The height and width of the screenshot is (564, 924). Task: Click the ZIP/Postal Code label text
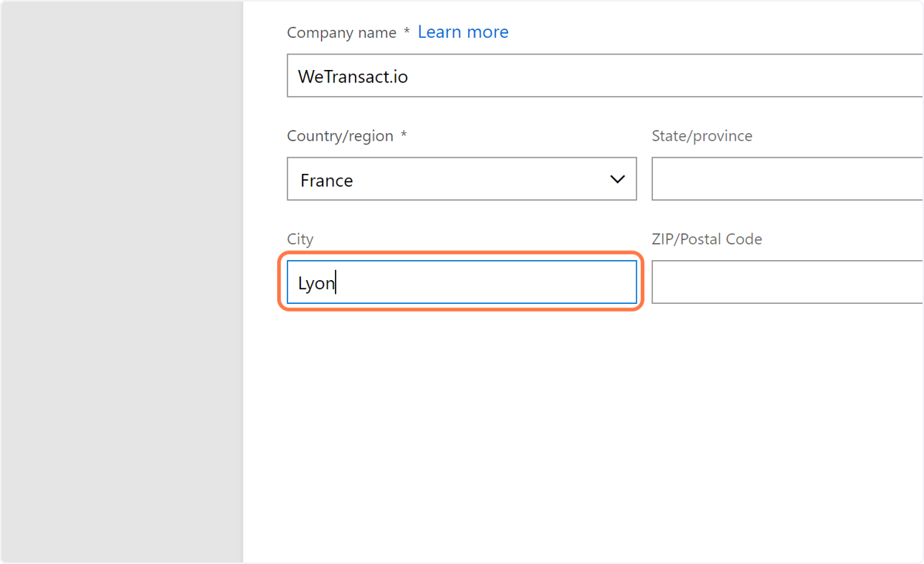[x=707, y=239]
